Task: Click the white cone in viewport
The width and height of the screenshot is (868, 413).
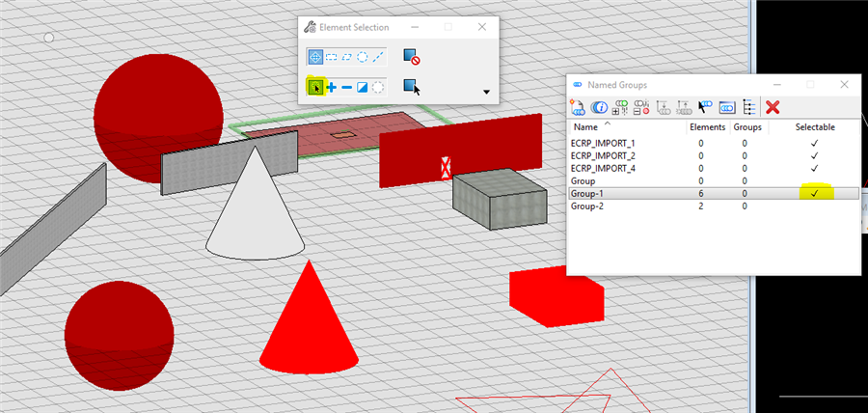Action: point(256,210)
